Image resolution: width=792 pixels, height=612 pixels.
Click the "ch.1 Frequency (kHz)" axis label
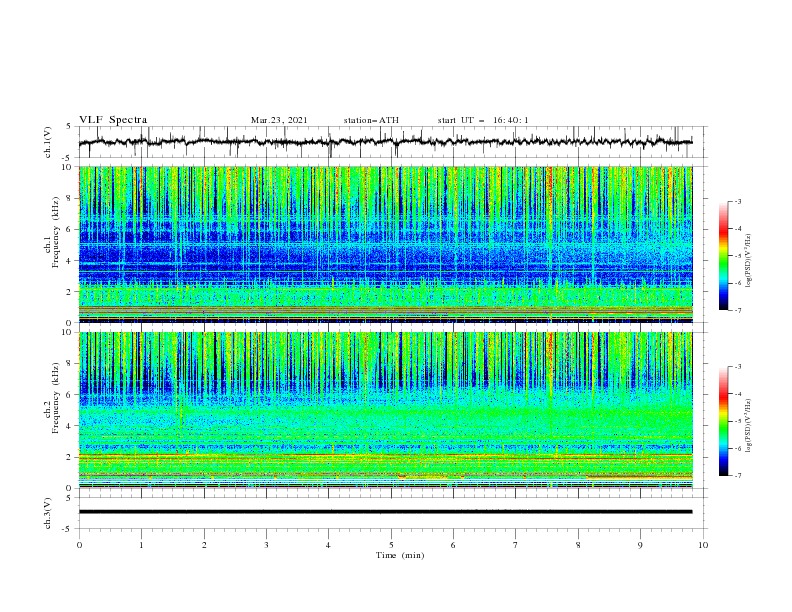pyautogui.click(x=52, y=233)
